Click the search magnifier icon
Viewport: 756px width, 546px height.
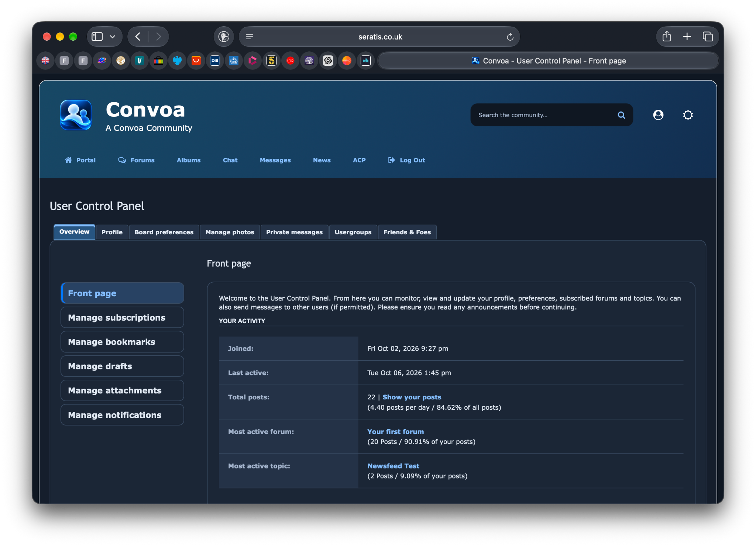621,115
